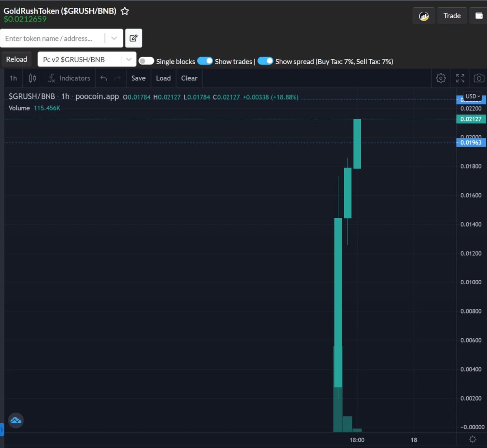
Task: Change the candlestick chart style icon
Action: pyautogui.click(x=32, y=78)
